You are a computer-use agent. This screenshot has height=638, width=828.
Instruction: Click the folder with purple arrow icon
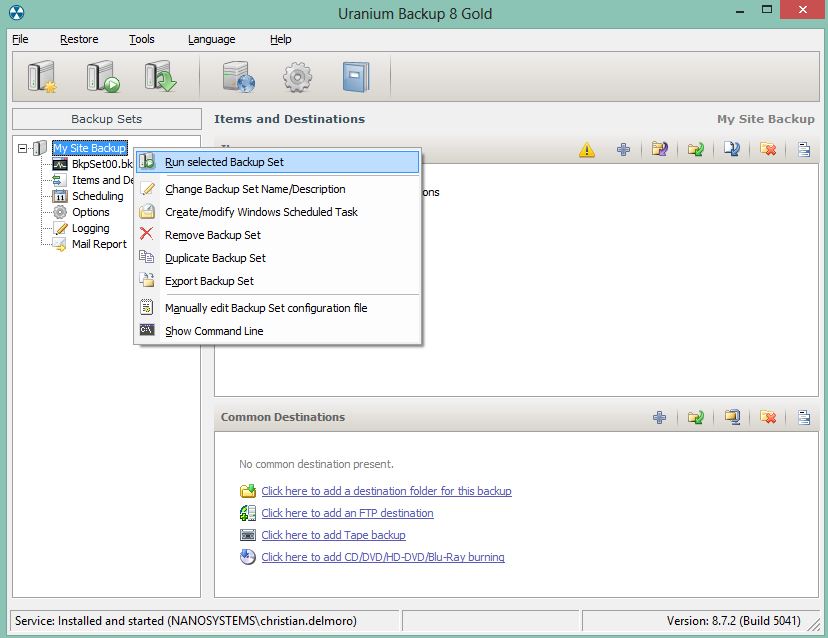pos(660,150)
